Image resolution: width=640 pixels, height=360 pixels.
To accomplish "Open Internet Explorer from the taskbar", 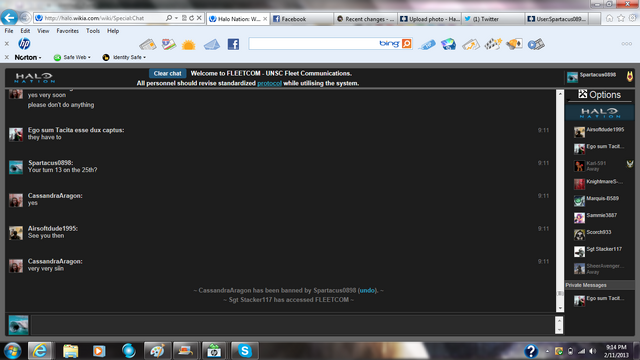I will point(40,351).
